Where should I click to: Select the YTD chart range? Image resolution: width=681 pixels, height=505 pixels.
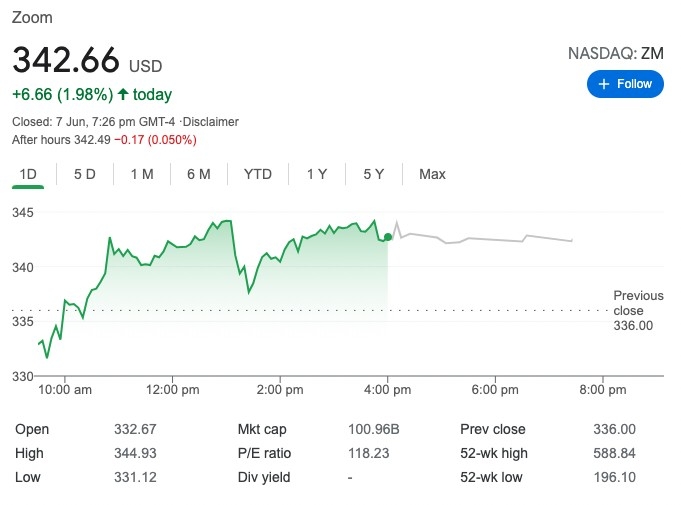257,174
